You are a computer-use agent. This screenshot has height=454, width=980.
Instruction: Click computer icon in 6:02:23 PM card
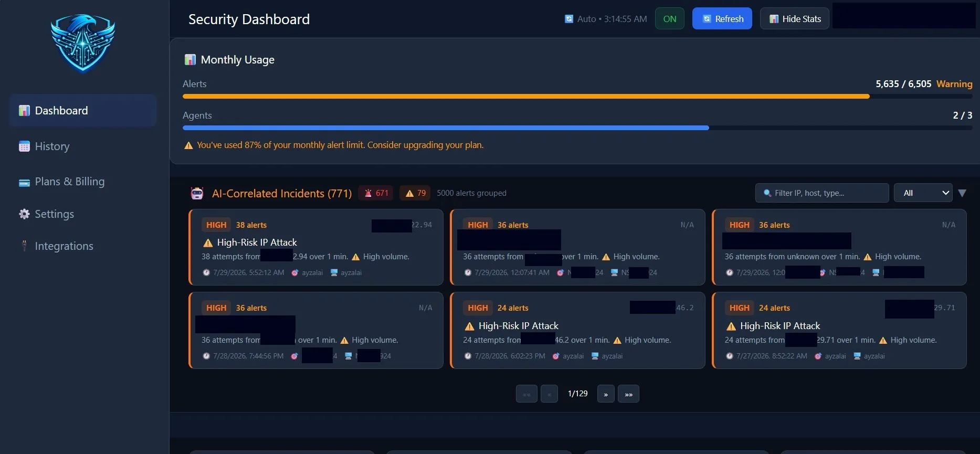pyautogui.click(x=595, y=356)
